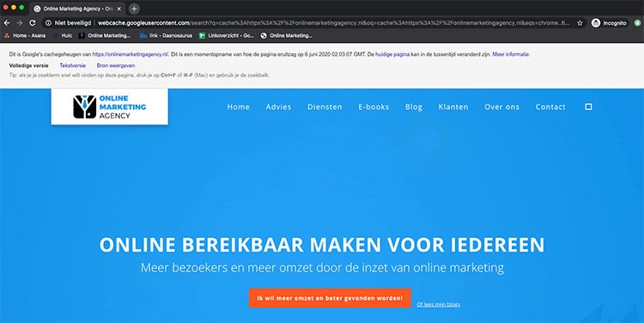644x323 pixels.
Task: Open the Diensten menu item
Action: tap(325, 107)
